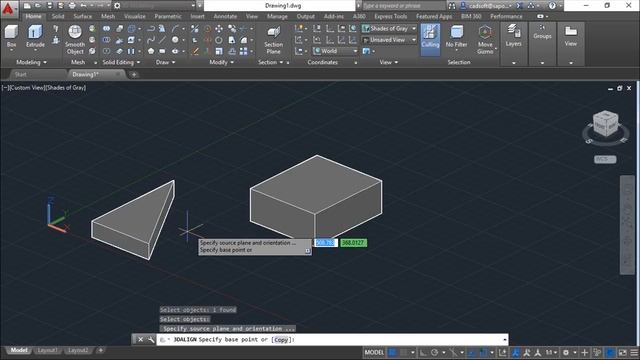Click the workspace gear icon in title bar
640x360 pixels.
117,6
